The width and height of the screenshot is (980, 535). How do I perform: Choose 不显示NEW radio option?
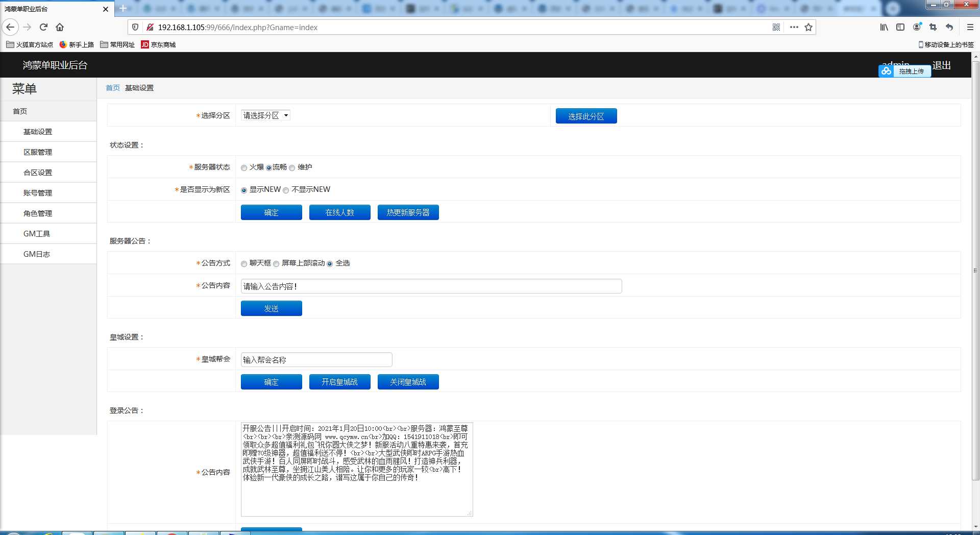pyautogui.click(x=286, y=190)
